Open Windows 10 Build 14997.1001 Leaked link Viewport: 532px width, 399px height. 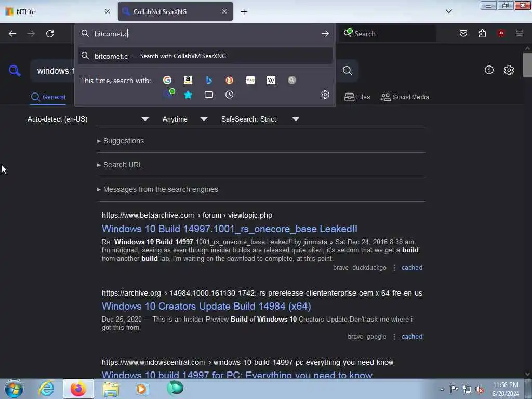tap(229, 229)
